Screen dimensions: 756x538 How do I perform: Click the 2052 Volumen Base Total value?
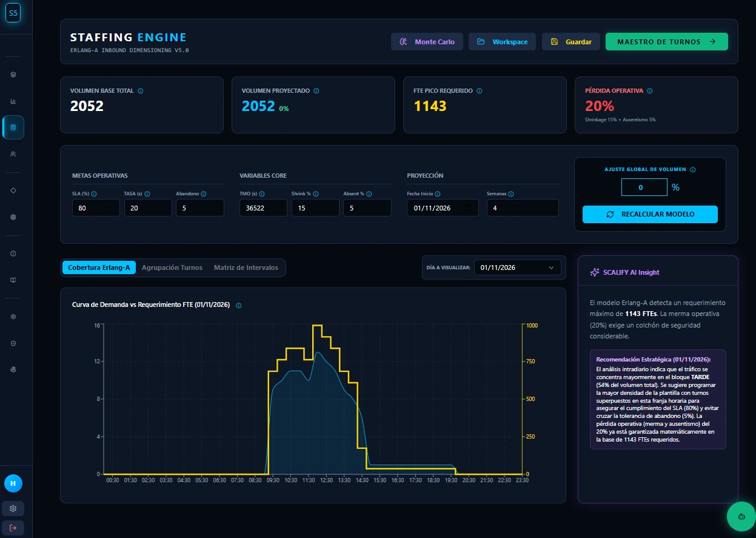(87, 106)
